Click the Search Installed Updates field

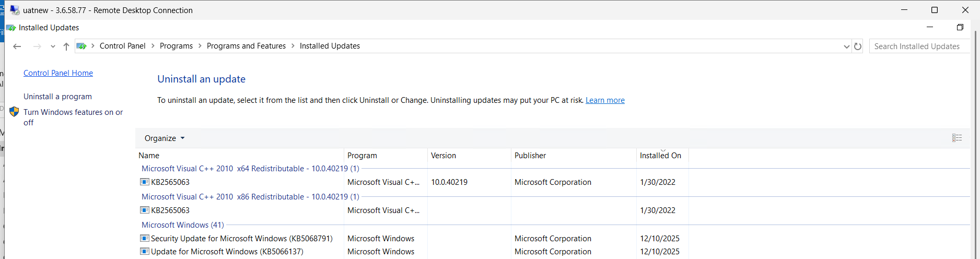coord(917,46)
